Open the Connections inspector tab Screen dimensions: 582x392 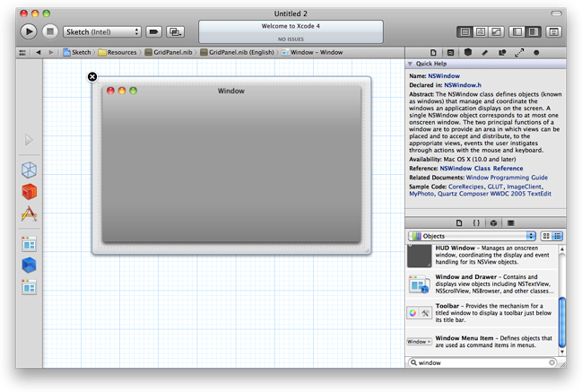pyautogui.click(x=519, y=53)
